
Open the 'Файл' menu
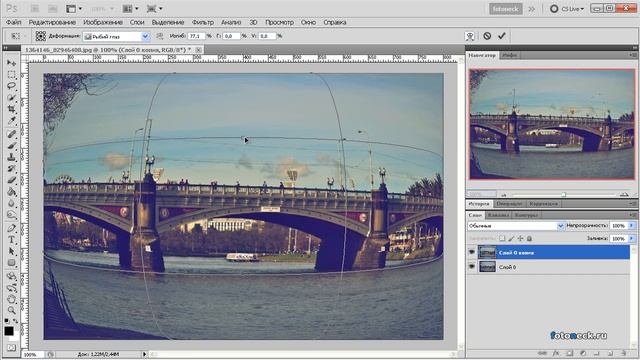click(13, 22)
